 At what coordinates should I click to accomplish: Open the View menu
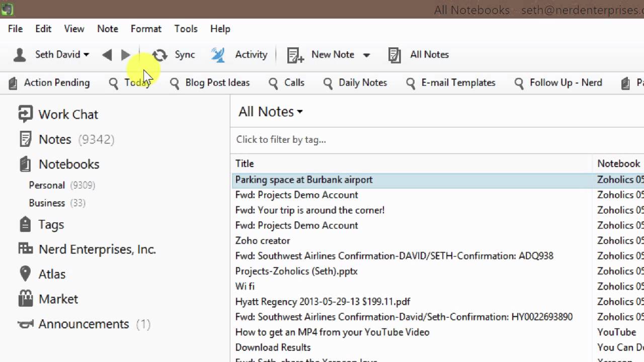(x=74, y=29)
